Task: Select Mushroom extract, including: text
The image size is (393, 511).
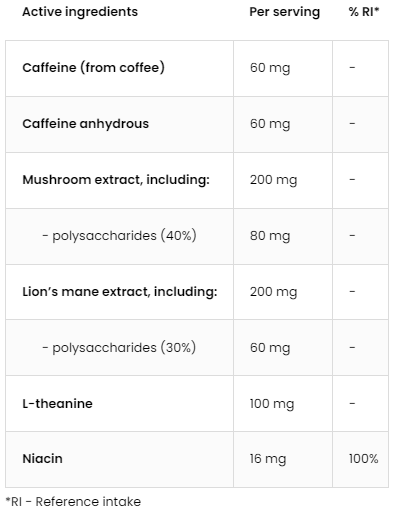Action: pyautogui.click(x=116, y=180)
